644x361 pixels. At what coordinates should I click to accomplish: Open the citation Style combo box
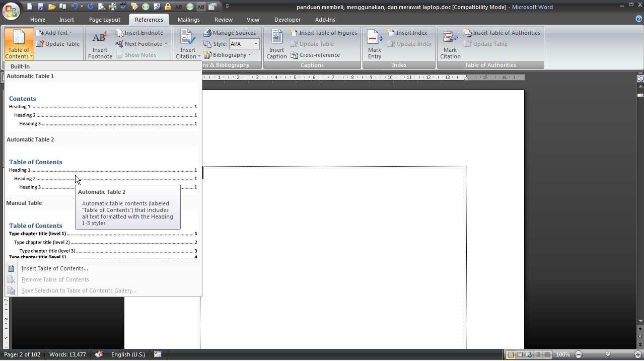click(244, 44)
